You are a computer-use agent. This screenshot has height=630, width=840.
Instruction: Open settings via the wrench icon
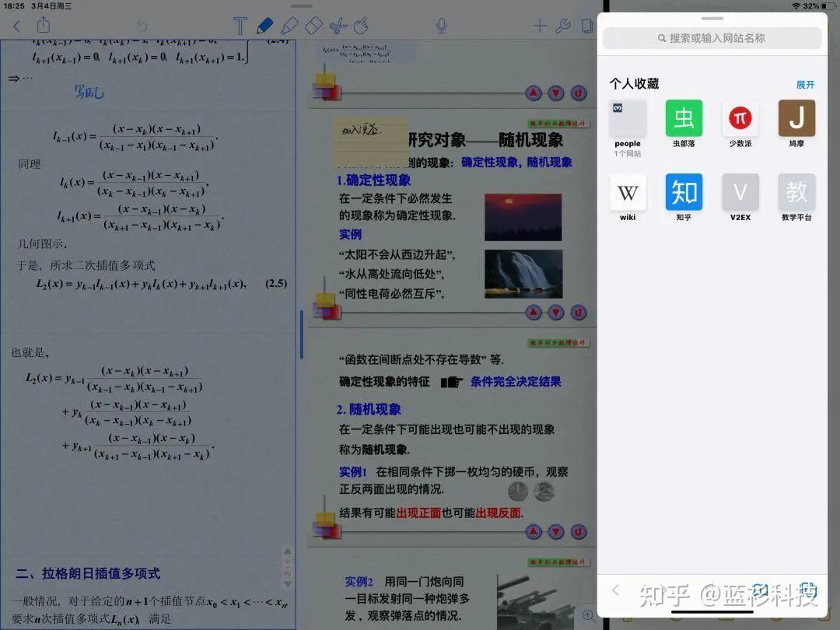point(562,26)
